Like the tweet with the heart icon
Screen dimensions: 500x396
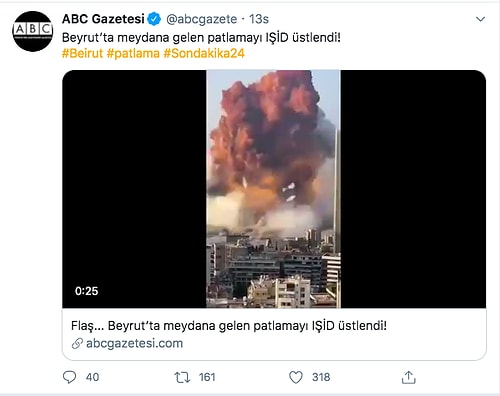(296, 377)
